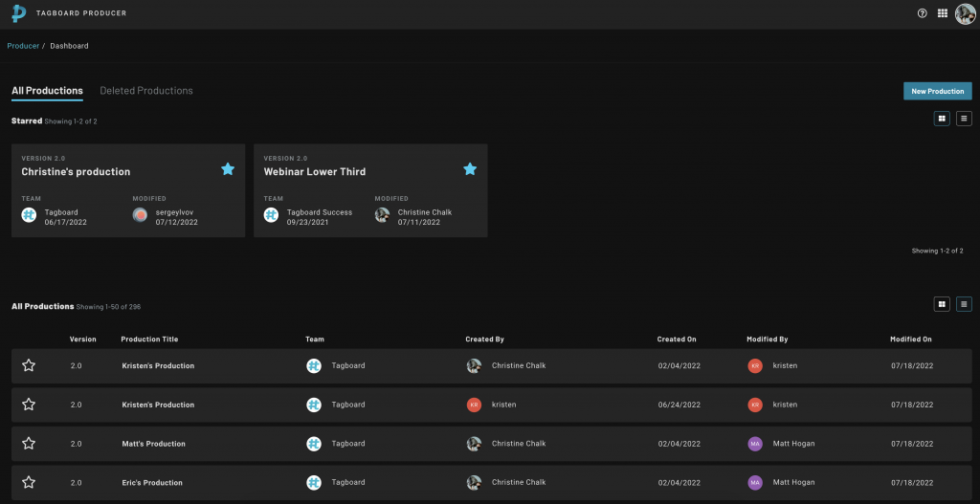
Task: Switch Starred section to grid view
Action: tap(942, 119)
